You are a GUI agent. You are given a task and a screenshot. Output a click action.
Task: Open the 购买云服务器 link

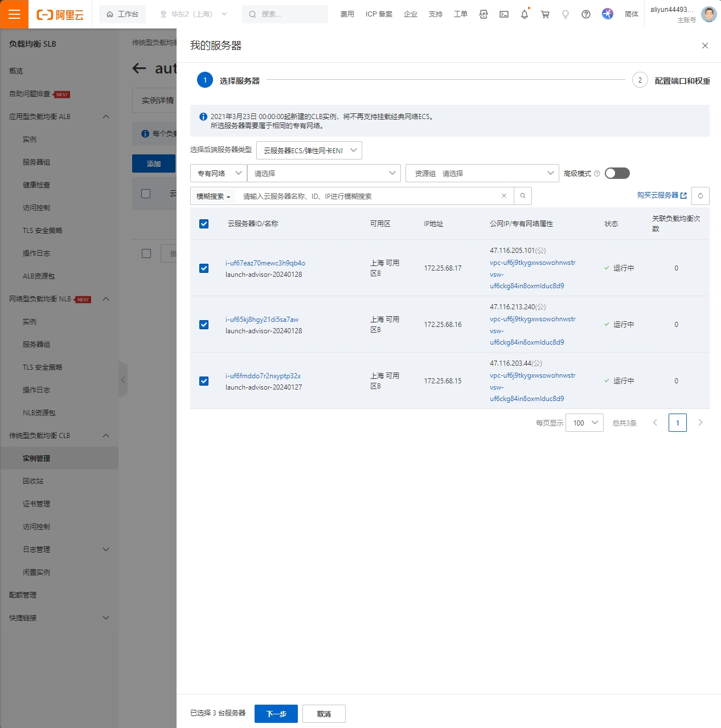click(662, 195)
